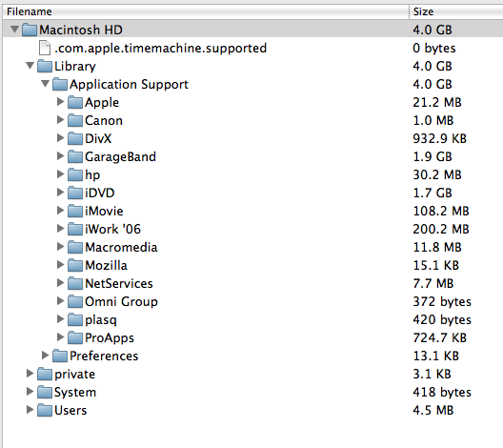This screenshot has width=503, height=448.
Task: Select the 'GarageBand' folder name
Action: coord(120,156)
